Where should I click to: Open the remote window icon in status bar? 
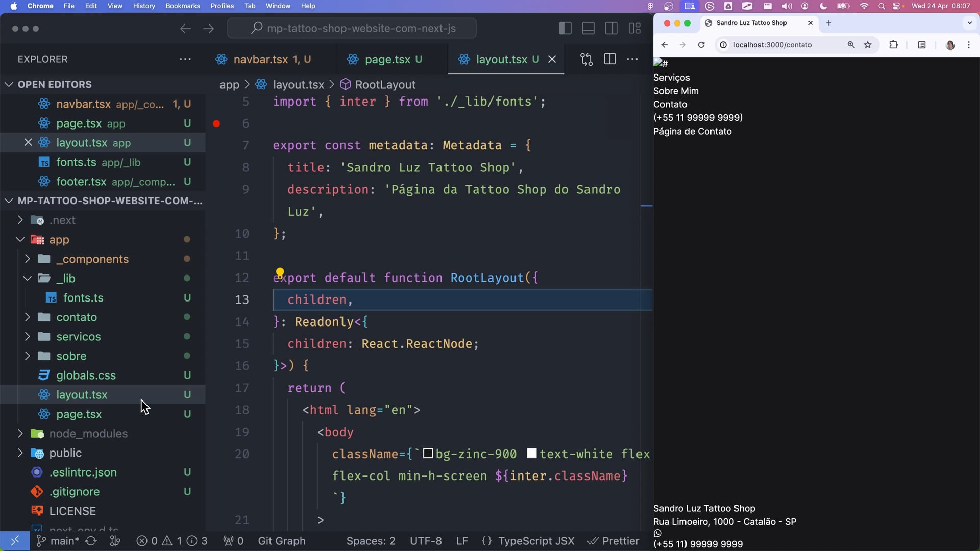pos(14,541)
